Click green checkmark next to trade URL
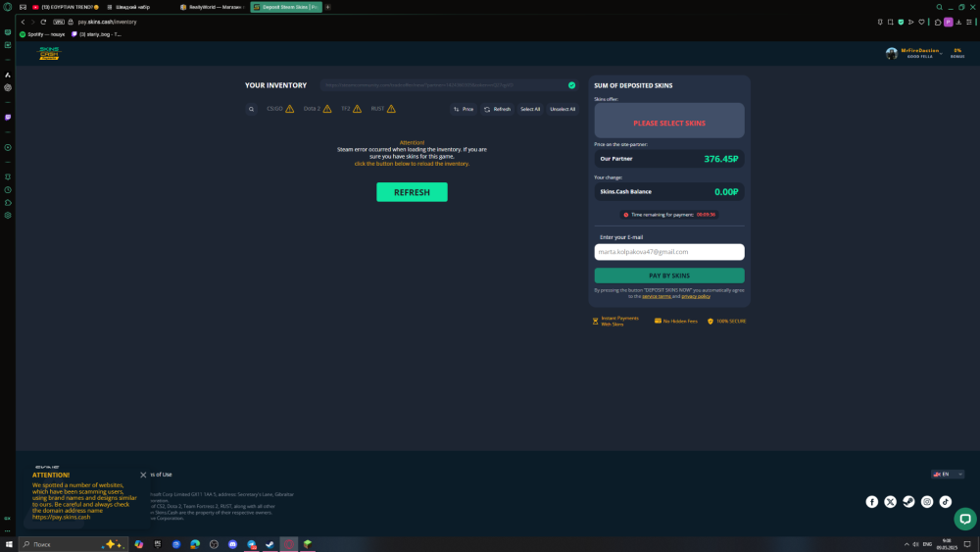The width and height of the screenshot is (980, 552). point(572,85)
